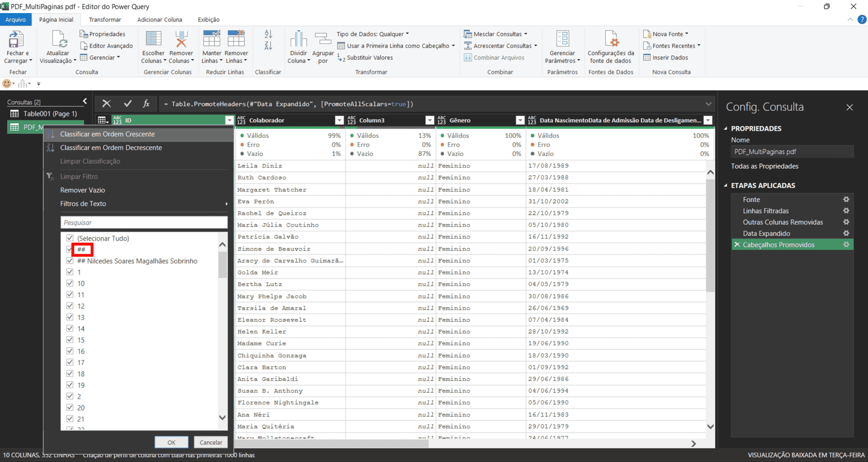Open the Gênero column filter dropdown
The height and width of the screenshot is (462, 868).
[x=520, y=120]
